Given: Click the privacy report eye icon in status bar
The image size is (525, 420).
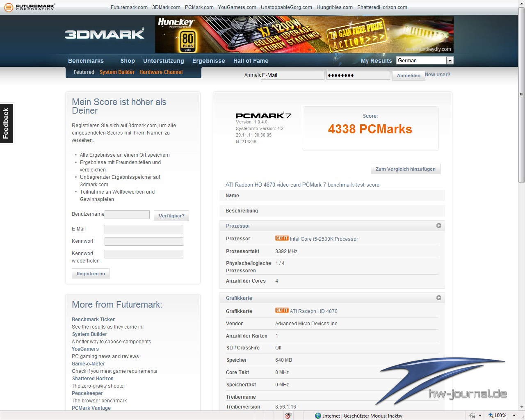Looking at the screenshot, I should (x=289, y=415).
